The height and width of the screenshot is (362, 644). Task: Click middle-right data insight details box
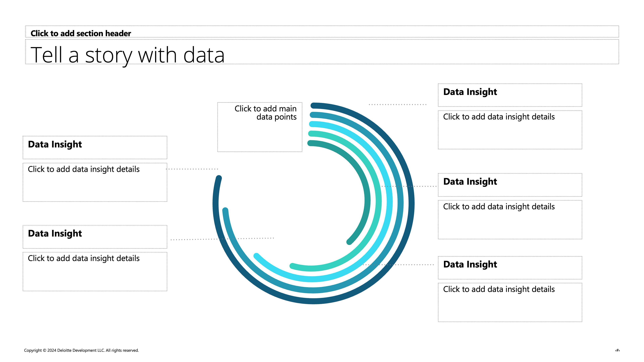point(510,220)
